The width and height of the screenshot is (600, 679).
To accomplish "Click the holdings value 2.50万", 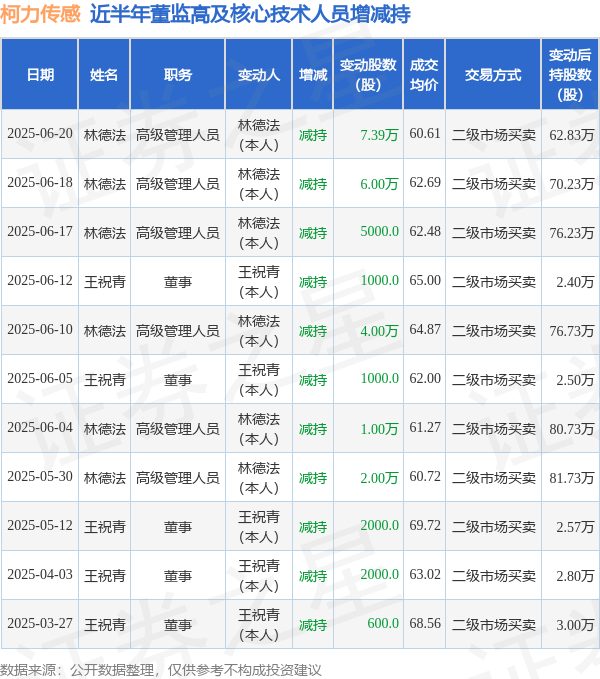I will coord(575,379).
